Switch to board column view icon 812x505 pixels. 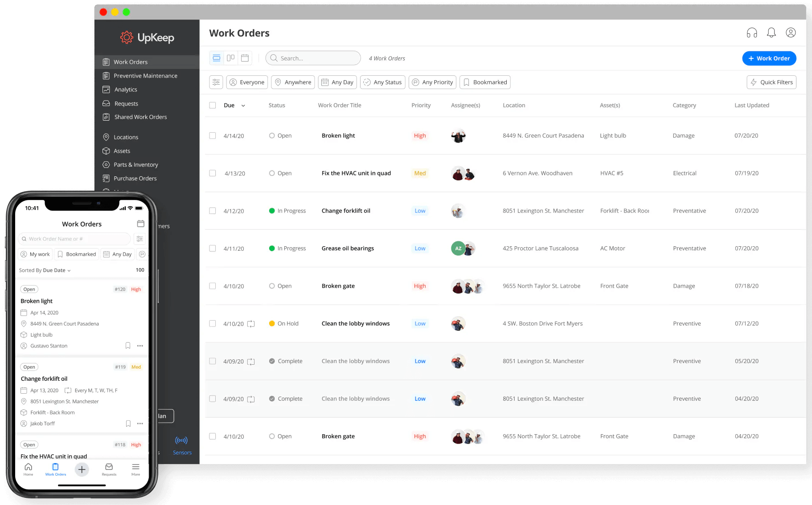click(x=231, y=58)
